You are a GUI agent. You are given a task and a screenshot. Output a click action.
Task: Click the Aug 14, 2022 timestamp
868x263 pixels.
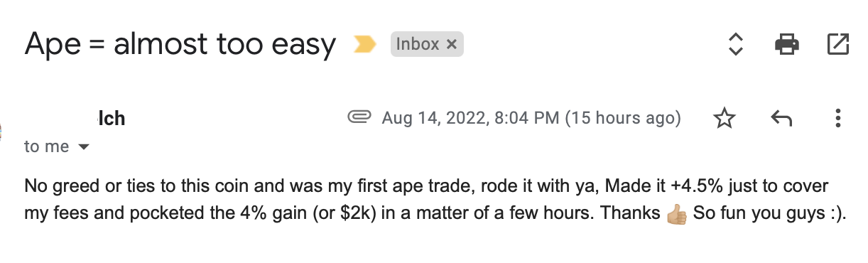[x=531, y=118]
